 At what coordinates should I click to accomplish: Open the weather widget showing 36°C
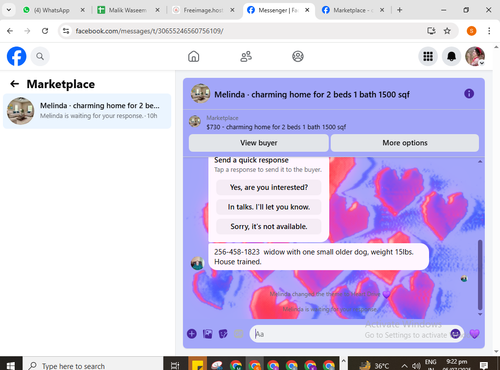pyautogui.click(x=374, y=366)
